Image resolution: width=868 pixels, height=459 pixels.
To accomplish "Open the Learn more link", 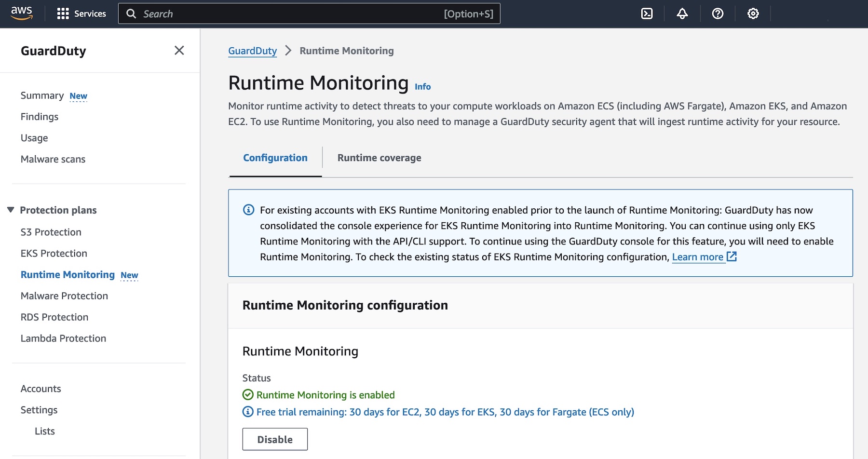I will click(x=697, y=257).
